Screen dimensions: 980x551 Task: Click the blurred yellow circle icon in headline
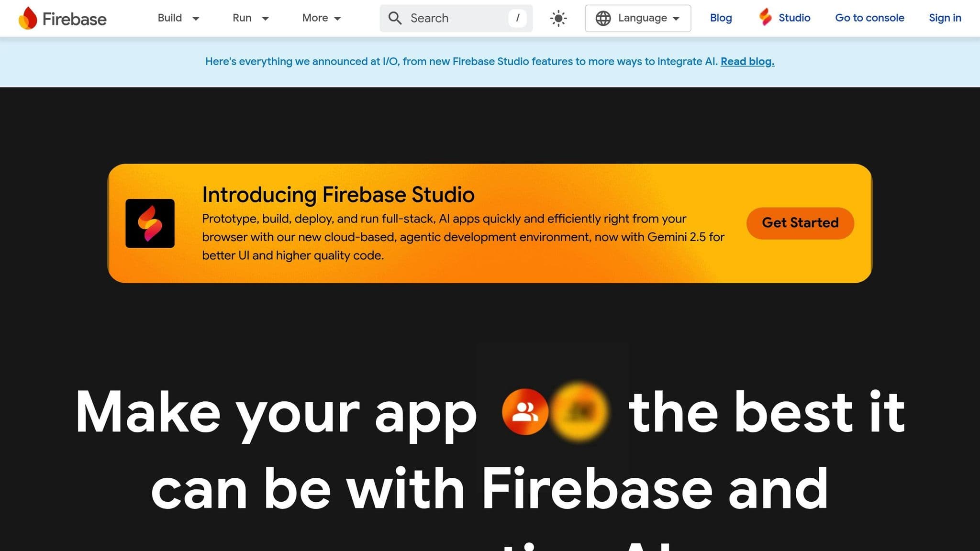579,412
